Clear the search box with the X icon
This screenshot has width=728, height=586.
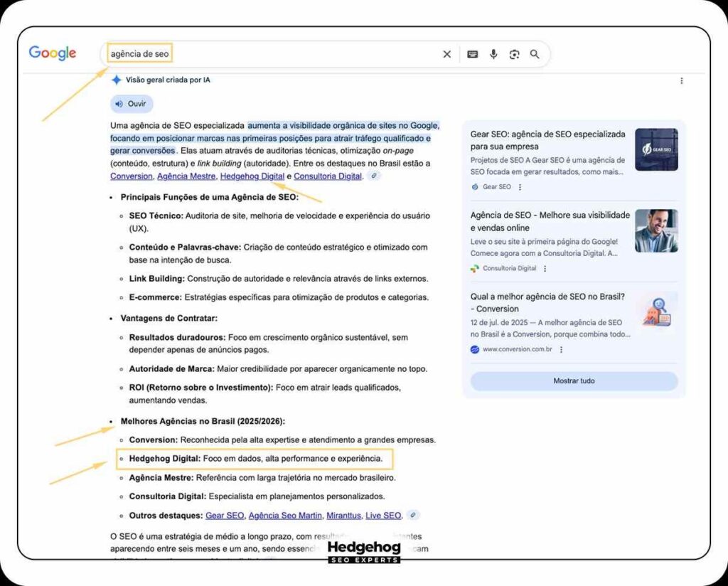point(446,54)
